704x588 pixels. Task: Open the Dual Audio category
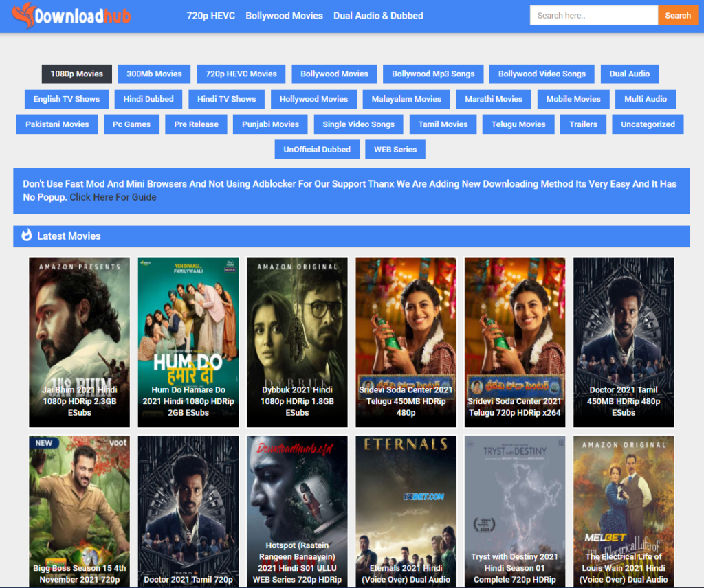[x=630, y=74]
